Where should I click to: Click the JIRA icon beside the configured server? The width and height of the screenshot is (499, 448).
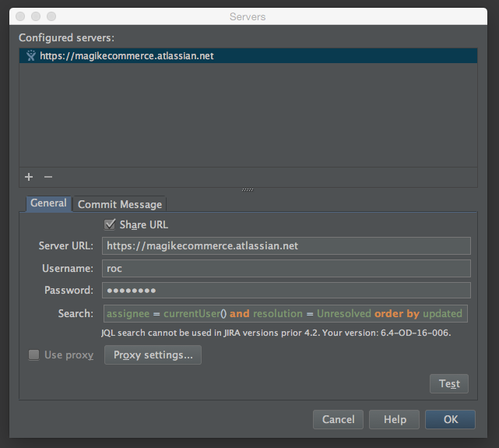point(31,56)
